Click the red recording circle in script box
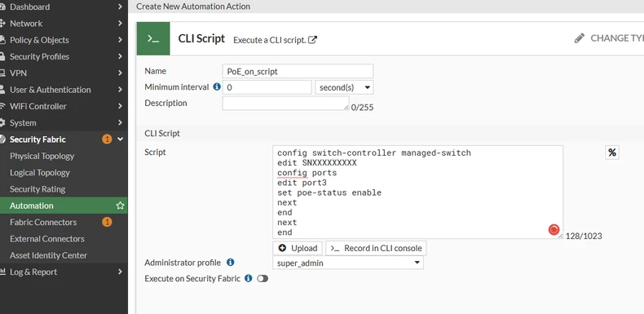Image resolution: width=644 pixels, height=314 pixels. click(x=554, y=230)
